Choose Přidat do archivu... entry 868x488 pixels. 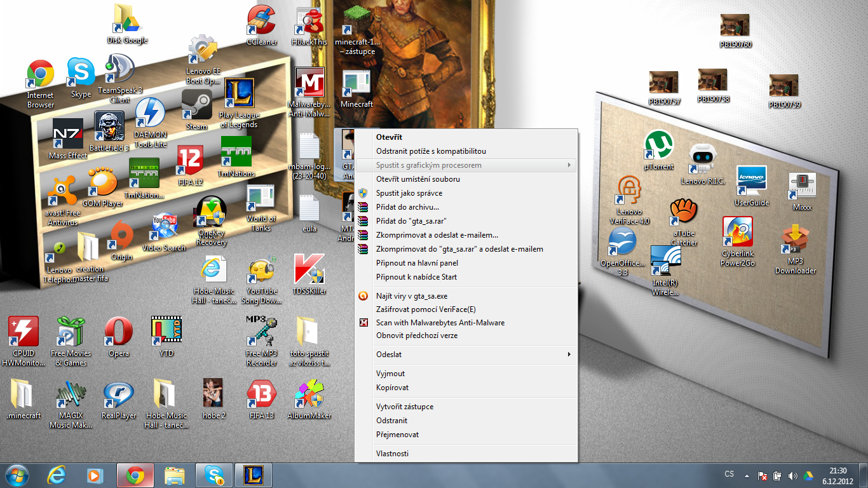point(466,207)
